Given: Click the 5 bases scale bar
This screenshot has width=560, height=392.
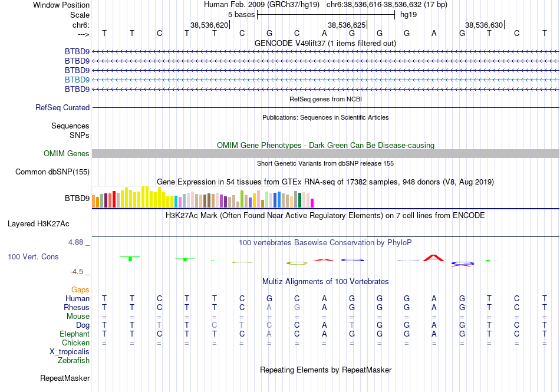Looking at the screenshot, I should point(326,15).
